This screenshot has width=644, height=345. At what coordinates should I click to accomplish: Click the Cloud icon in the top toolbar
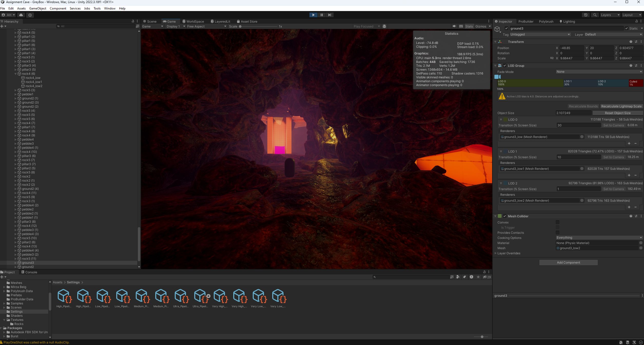(21, 15)
